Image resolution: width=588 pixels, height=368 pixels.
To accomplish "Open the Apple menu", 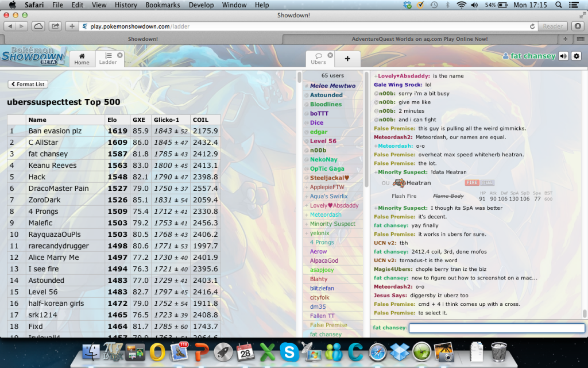I will (13, 5).
